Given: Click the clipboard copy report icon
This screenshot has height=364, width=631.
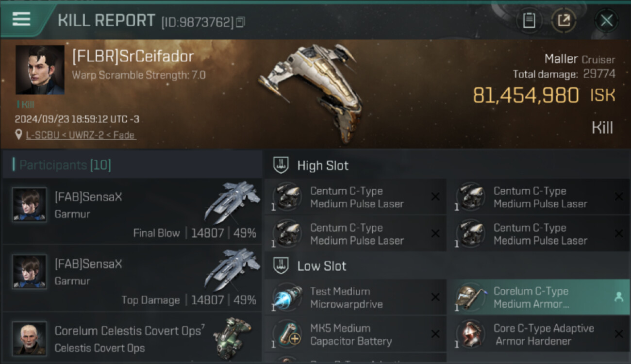Looking at the screenshot, I should click(529, 20).
